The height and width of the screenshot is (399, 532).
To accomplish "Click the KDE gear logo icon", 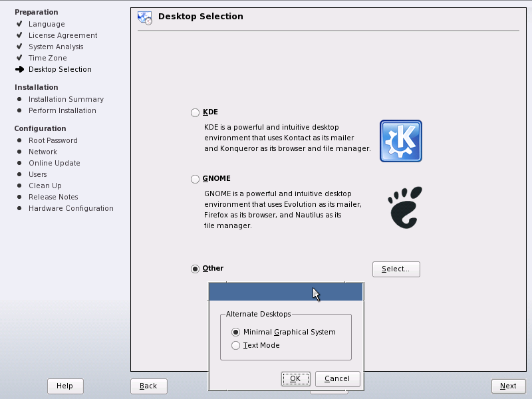I will coord(401,141).
